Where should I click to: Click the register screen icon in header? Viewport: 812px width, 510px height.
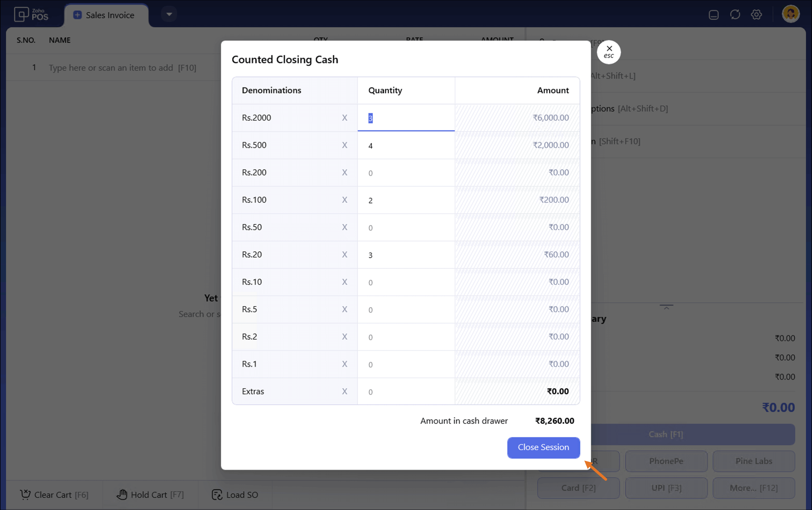point(713,15)
